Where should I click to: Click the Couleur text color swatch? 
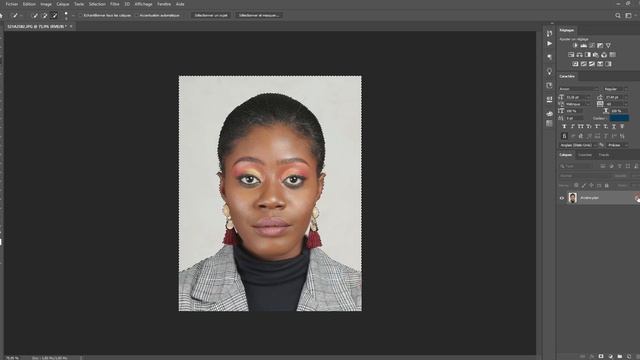pyautogui.click(x=619, y=118)
